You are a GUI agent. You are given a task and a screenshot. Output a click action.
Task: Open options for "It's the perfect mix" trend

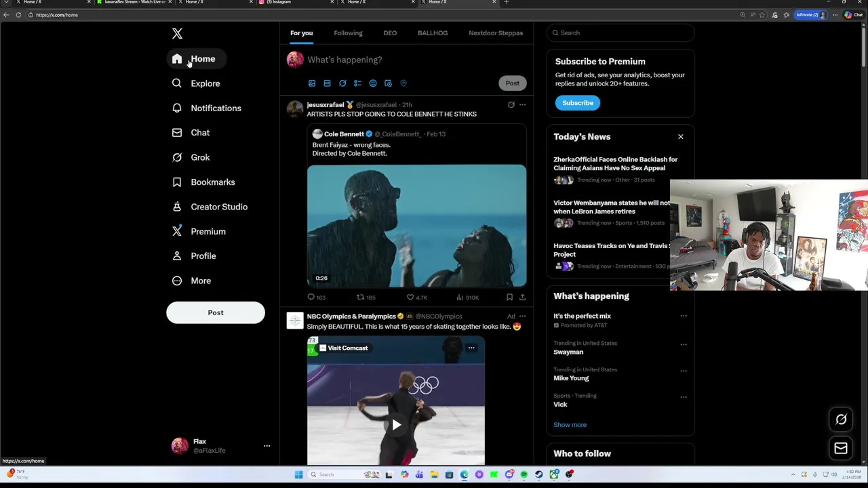point(684,316)
